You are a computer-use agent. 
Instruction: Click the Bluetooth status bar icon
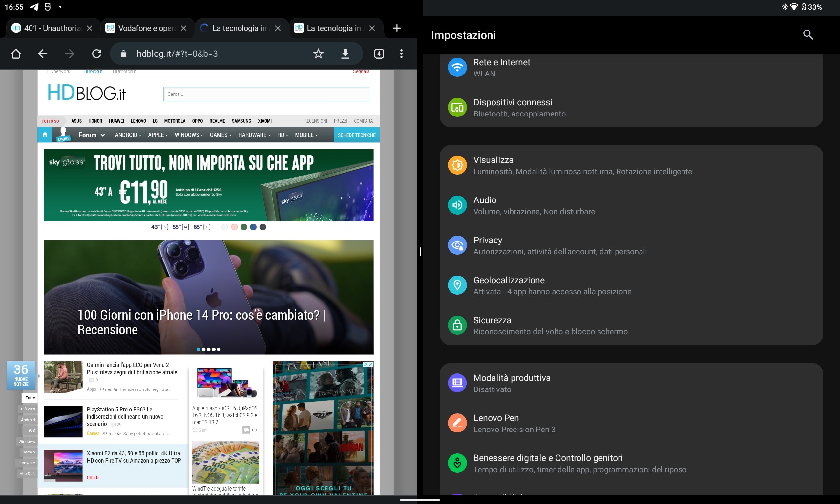[784, 7]
